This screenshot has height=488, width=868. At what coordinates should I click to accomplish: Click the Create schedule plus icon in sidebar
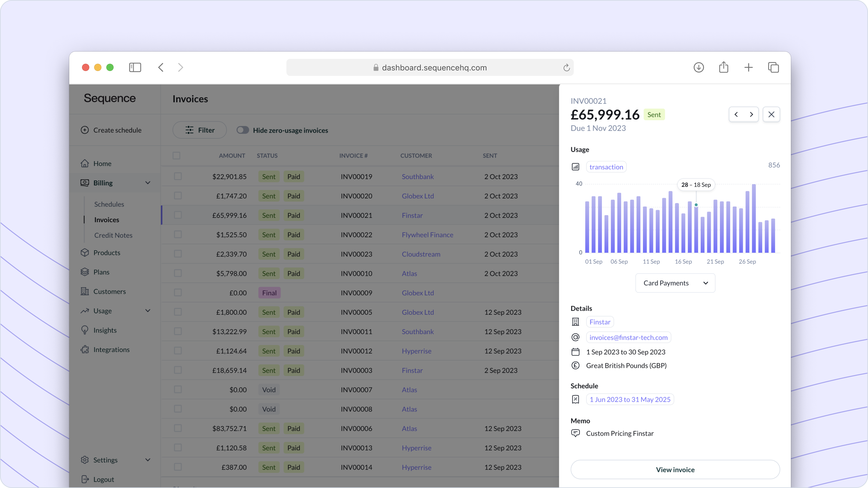pos(85,130)
